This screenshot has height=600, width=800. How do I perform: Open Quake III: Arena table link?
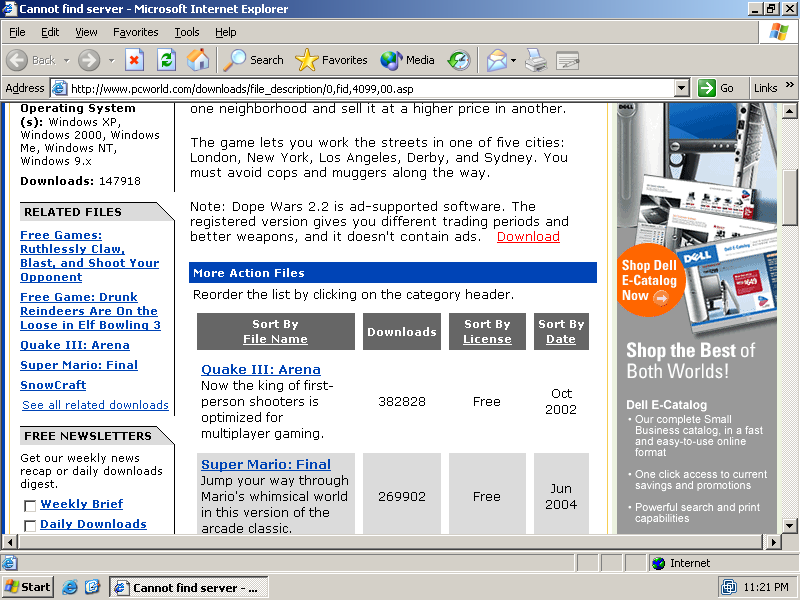point(261,369)
